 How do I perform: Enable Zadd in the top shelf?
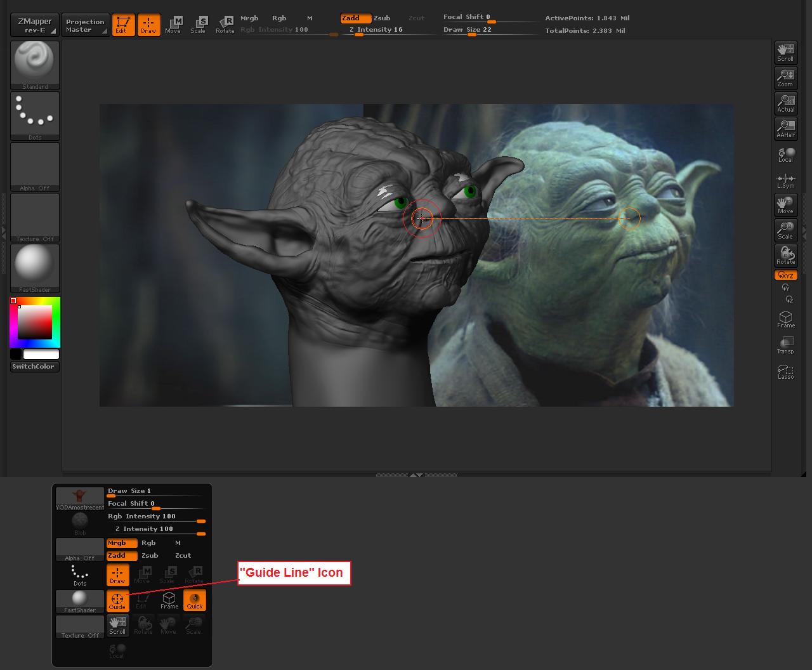point(355,18)
